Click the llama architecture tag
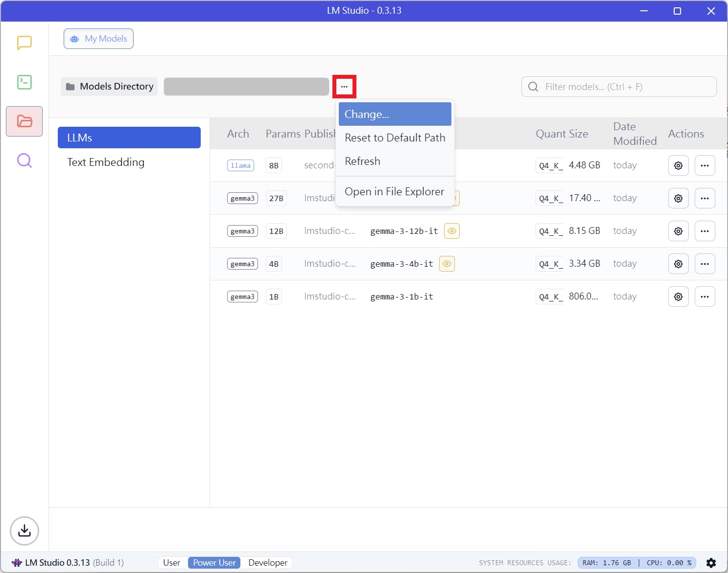The width and height of the screenshot is (728, 573). click(x=240, y=165)
